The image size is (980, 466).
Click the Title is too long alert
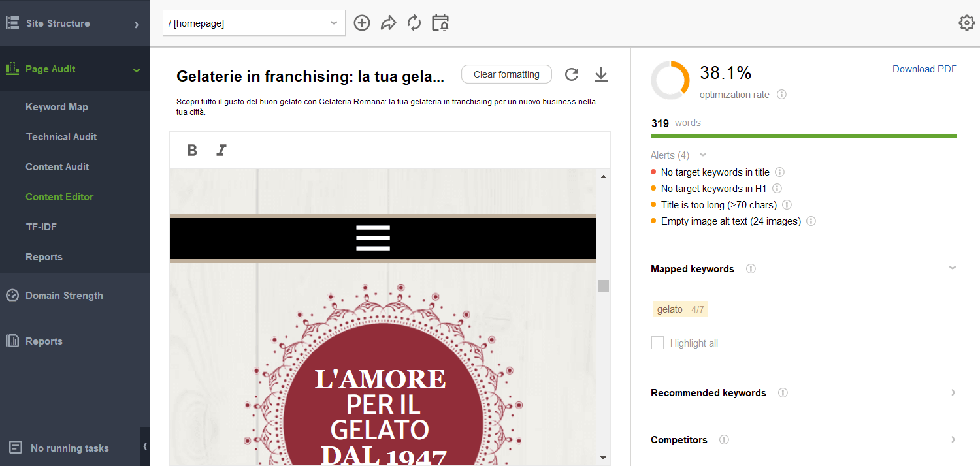click(x=719, y=205)
